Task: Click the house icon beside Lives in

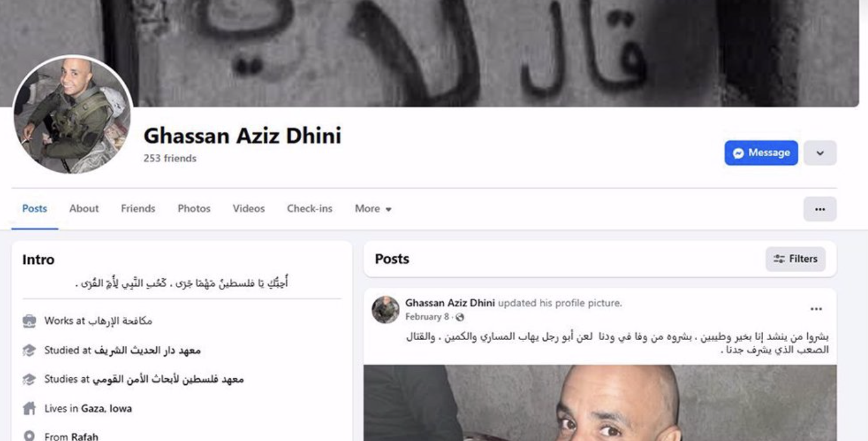Action: point(29,409)
